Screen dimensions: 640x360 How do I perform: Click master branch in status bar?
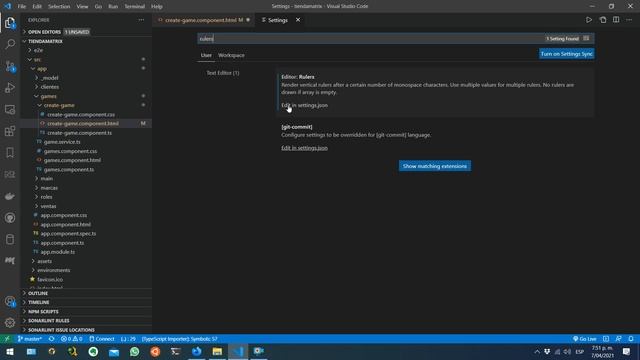pyautogui.click(x=29, y=339)
